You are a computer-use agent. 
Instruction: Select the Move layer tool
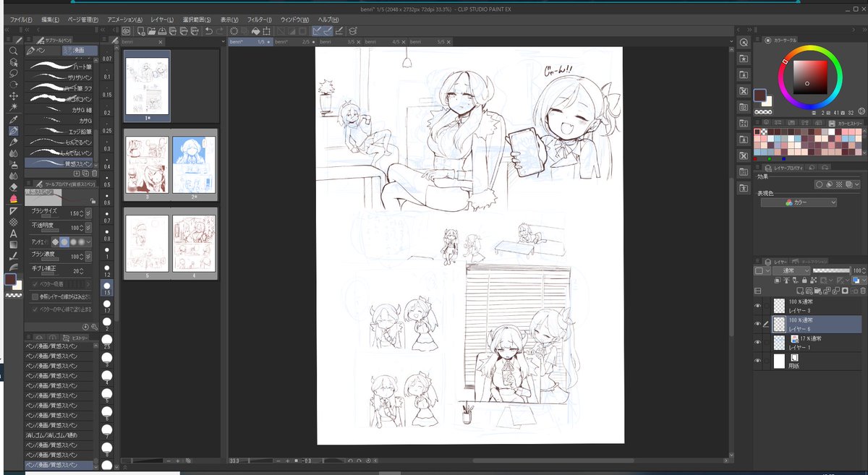click(x=13, y=95)
